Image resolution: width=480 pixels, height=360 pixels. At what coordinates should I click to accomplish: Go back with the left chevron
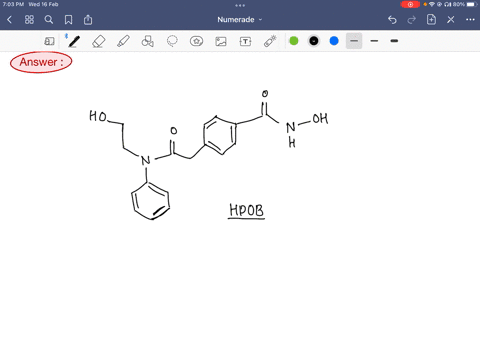tap(9, 20)
